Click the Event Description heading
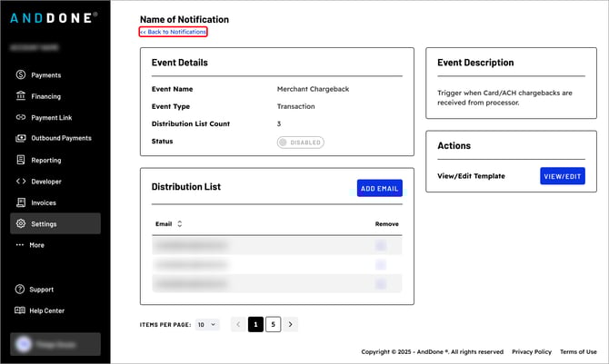This screenshot has height=364, width=609. pyautogui.click(x=475, y=63)
